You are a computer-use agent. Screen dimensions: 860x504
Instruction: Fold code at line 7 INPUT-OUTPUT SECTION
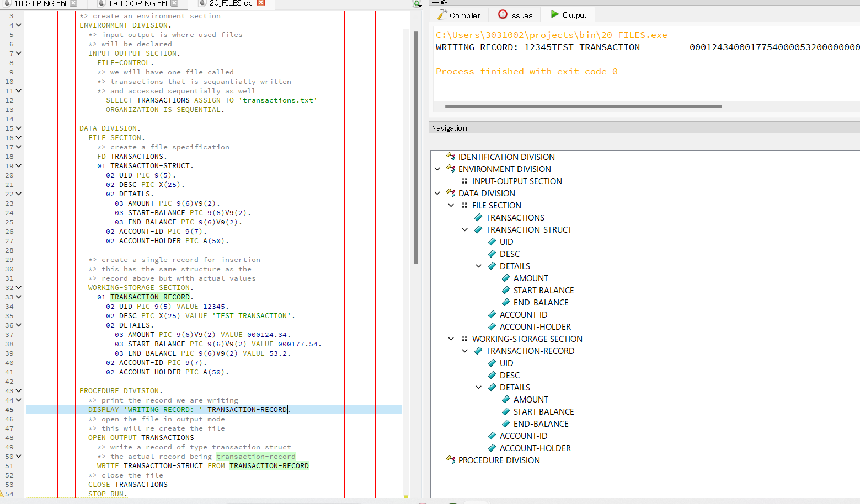pyautogui.click(x=19, y=53)
